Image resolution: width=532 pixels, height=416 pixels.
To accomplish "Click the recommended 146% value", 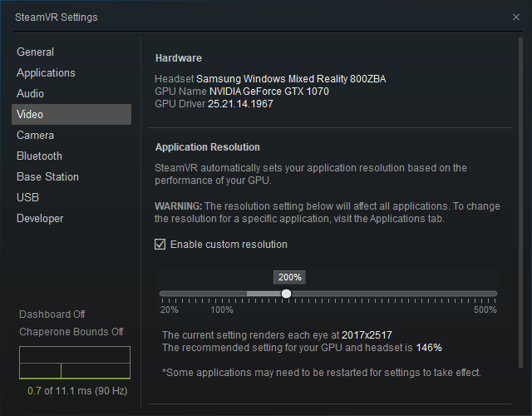I will coord(429,348).
